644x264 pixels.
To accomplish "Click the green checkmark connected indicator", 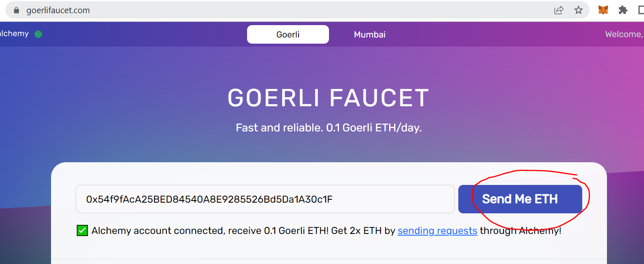I will tap(82, 231).
